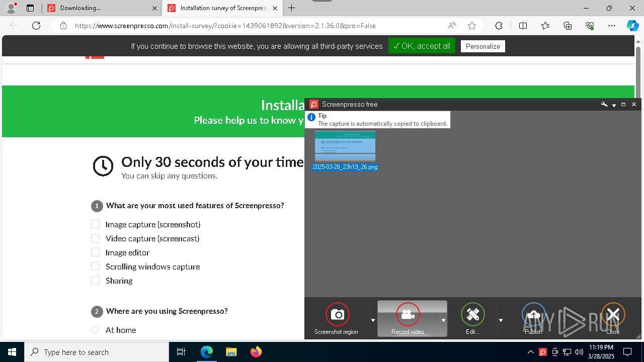Open Edge Settings and more menu
The width and height of the screenshot is (644, 362).
pos(612,26)
